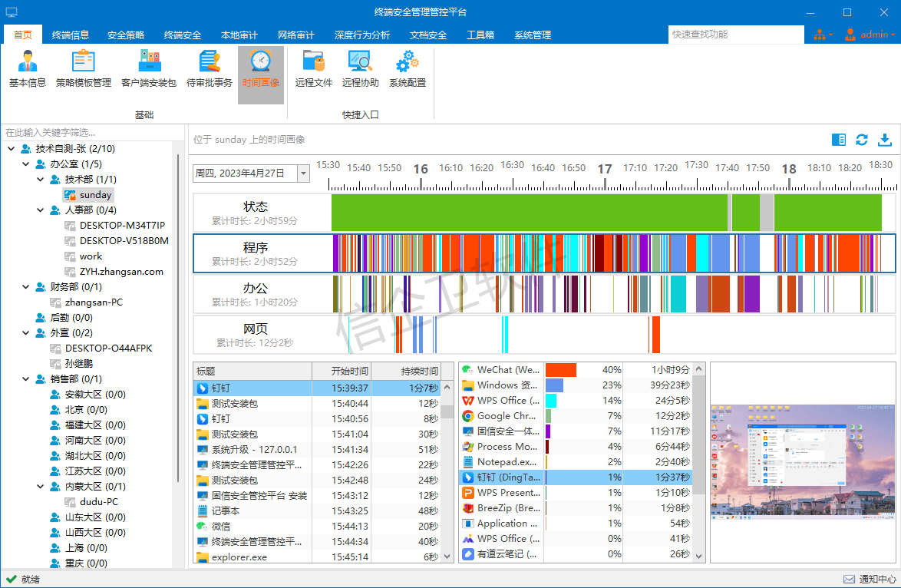The width and height of the screenshot is (901, 588).
Task: Open 系统配置 gear icon
Action: (407, 69)
